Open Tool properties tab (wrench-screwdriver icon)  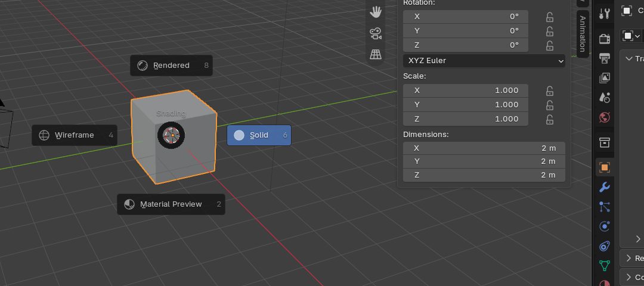(x=604, y=14)
